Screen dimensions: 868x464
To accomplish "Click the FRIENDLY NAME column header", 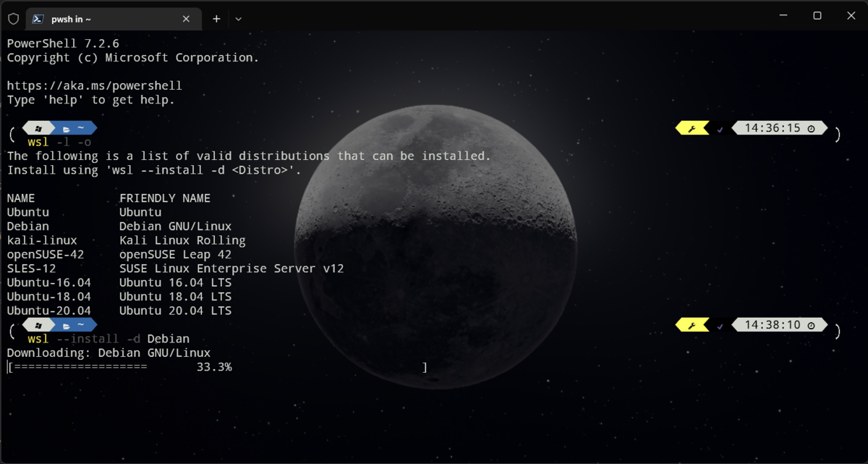I will pyautogui.click(x=165, y=198).
